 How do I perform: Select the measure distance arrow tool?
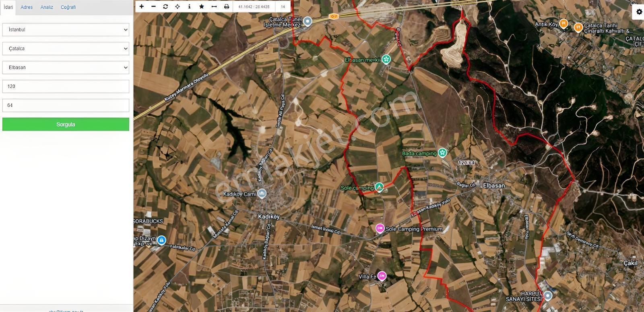[x=214, y=6]
